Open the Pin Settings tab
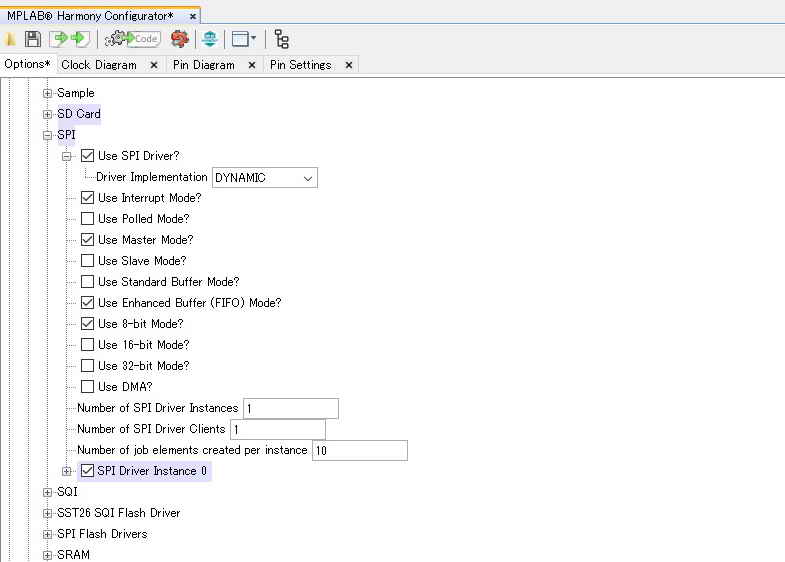785x562 pixels. click(300, 65)
